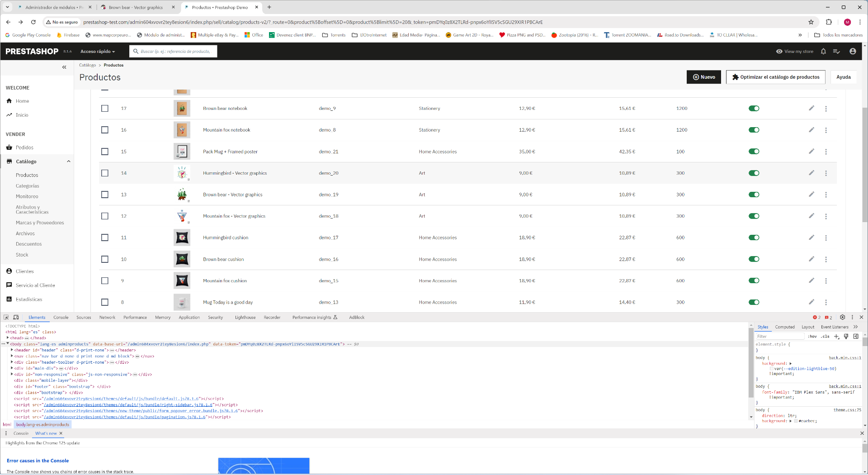Edit Mountain fox - Vector graphics product
The width and height of the screenshot is (868, 475).
coord(811,216)
